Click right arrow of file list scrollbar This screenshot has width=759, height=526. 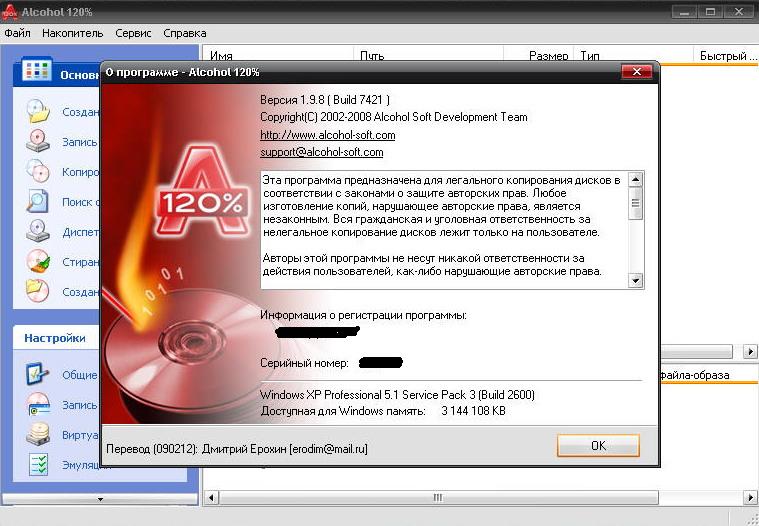[750, 351]
